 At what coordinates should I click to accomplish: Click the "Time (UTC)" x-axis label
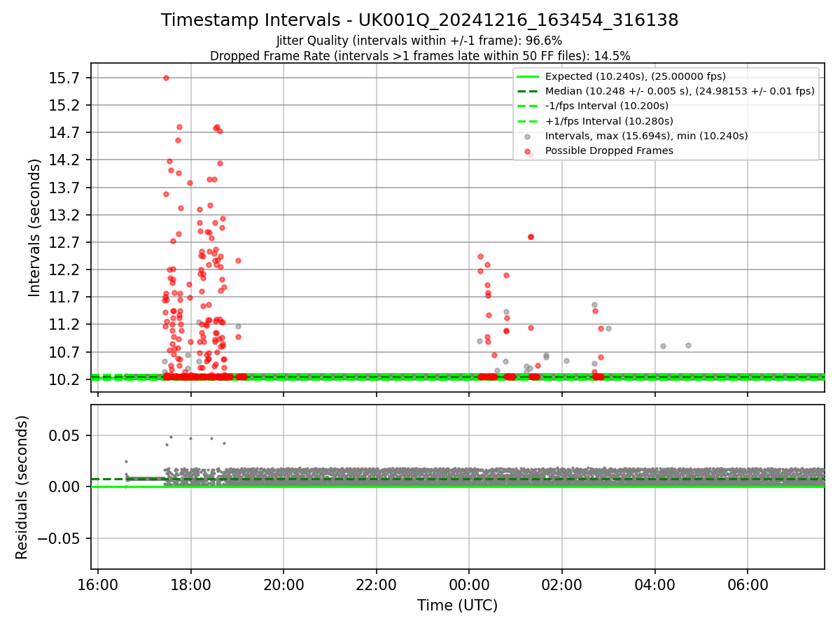(457, 605)
